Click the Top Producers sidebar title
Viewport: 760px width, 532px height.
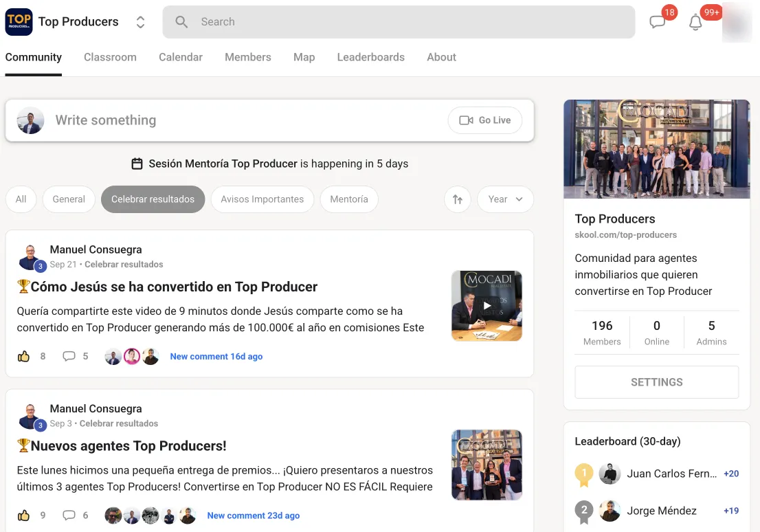[x=615, y=219]
